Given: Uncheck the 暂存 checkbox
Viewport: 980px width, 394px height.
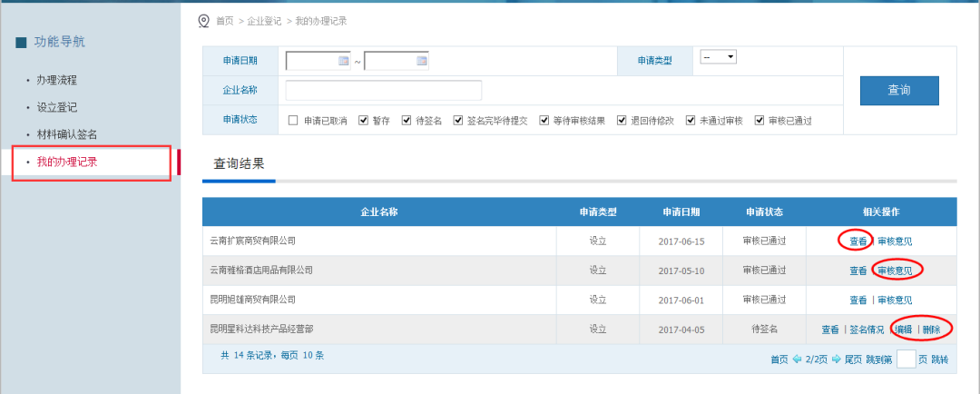Looking at the screenshot, I should pyautogui.click(x=363, y=121).
